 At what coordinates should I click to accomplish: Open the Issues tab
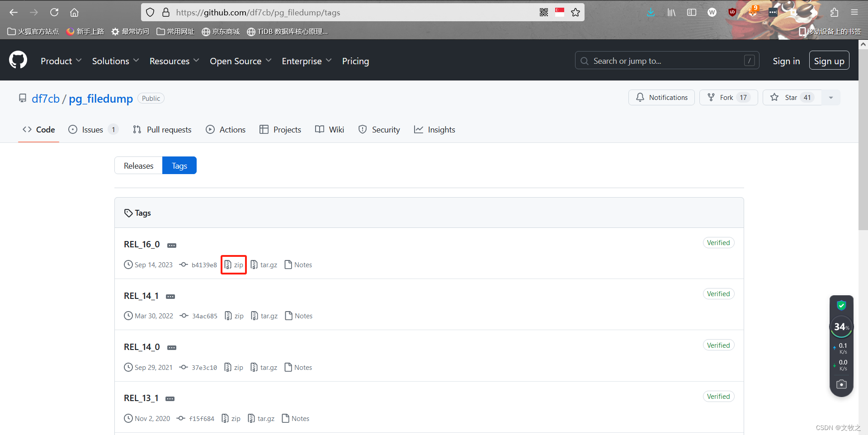[x=93, y=129]
